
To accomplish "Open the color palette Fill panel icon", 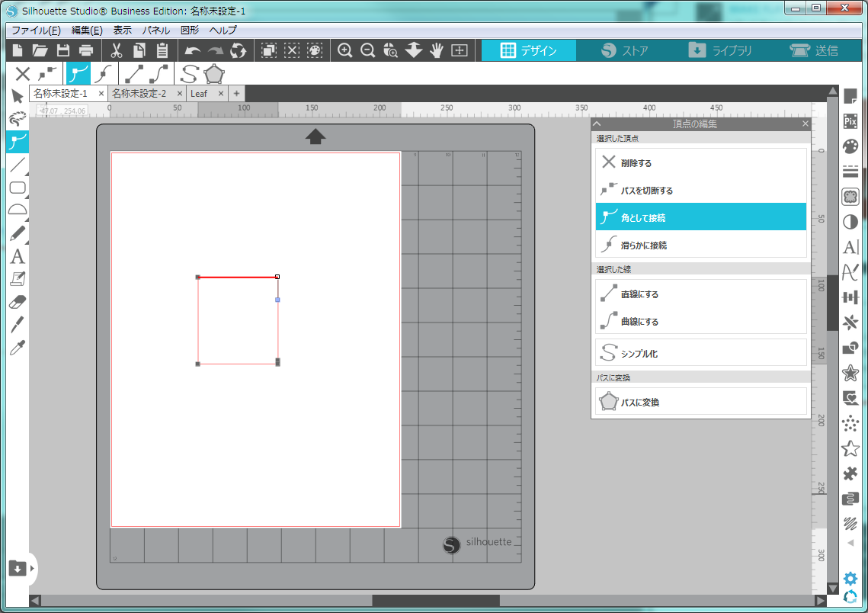I will click(850, 146).
